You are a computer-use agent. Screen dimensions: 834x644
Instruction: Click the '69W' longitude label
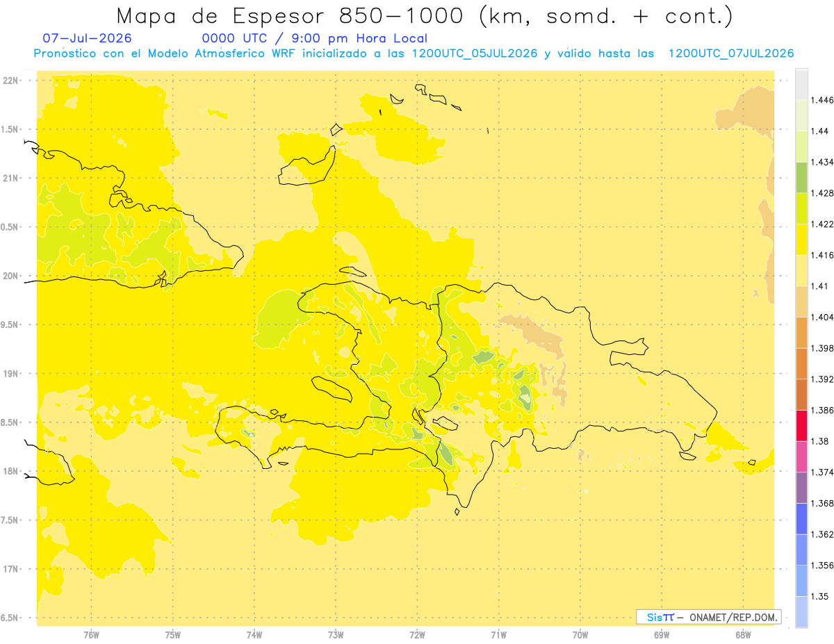click(662, 635)
